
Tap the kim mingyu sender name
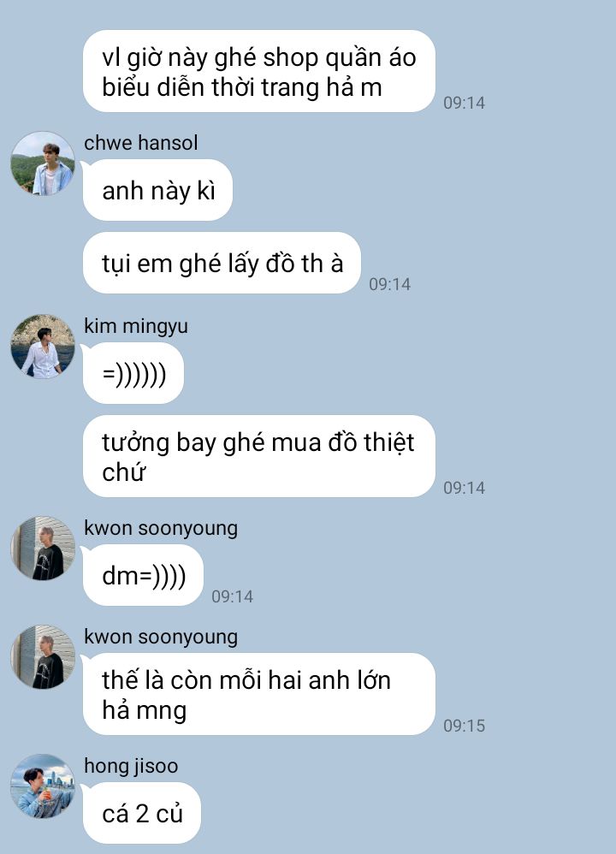136,326
